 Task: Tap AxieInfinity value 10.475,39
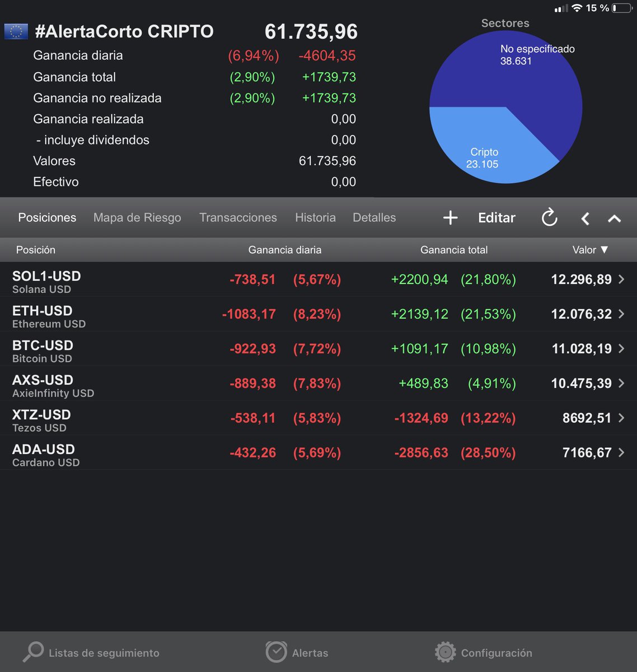(x=582, y=384)
